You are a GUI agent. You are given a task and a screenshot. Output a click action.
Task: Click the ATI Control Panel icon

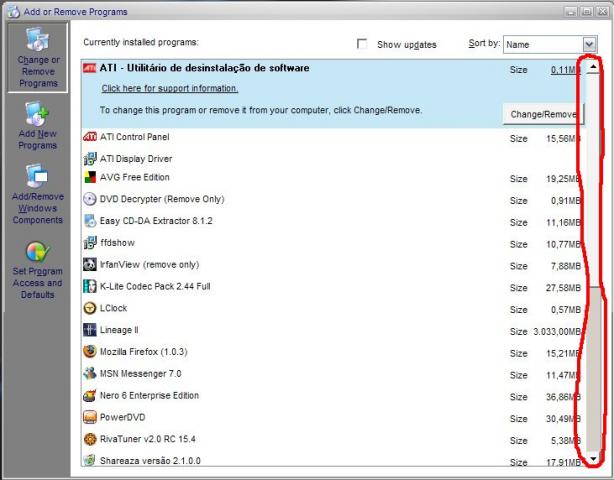tap(90, 137)
